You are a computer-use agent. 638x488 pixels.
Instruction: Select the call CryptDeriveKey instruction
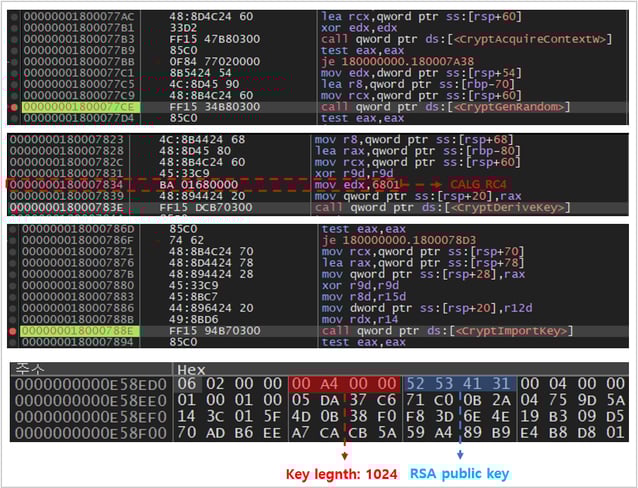click(x=442, y=208)
